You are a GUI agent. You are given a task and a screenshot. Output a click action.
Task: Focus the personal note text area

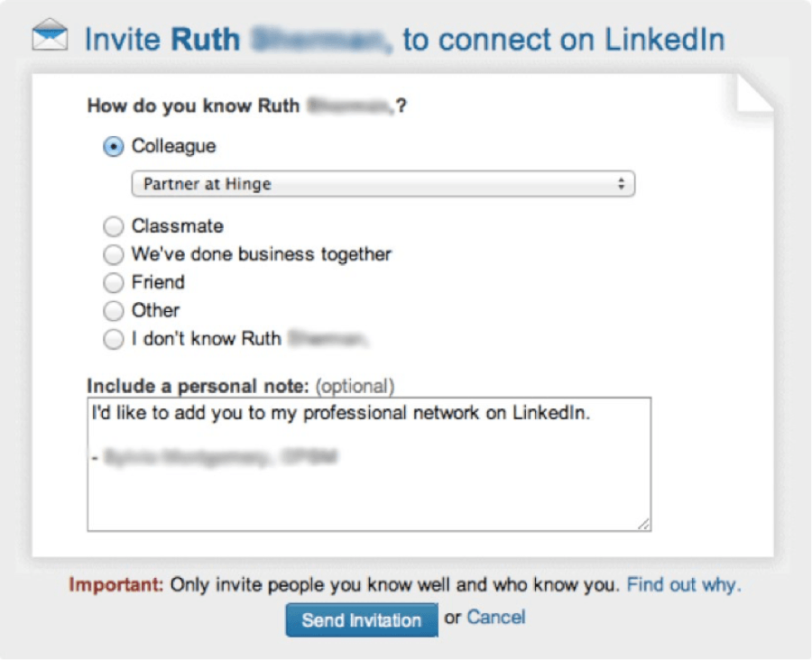pos(369,464)
